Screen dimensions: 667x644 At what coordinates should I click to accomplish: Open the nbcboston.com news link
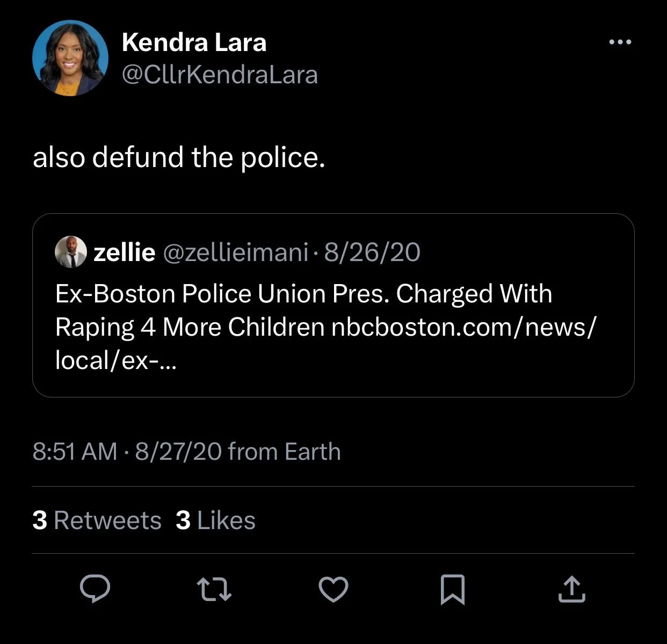[x=463, y=327]
